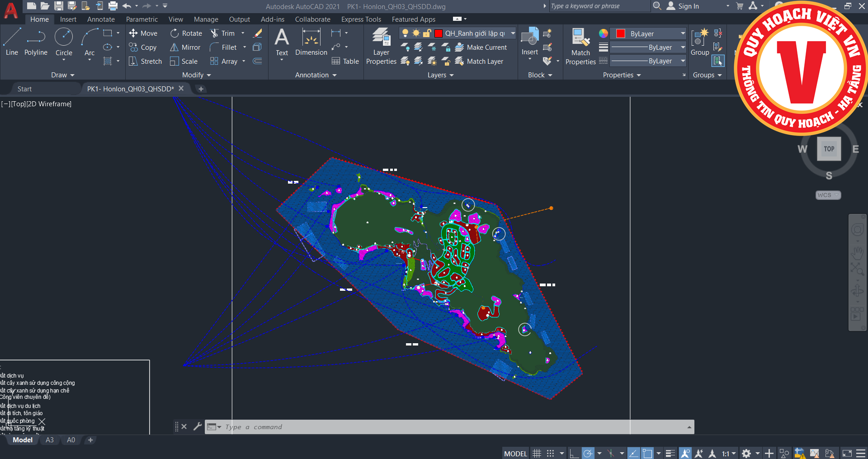Click the Insert block icon
Screen dimensions: 868x459
(529, 38)
